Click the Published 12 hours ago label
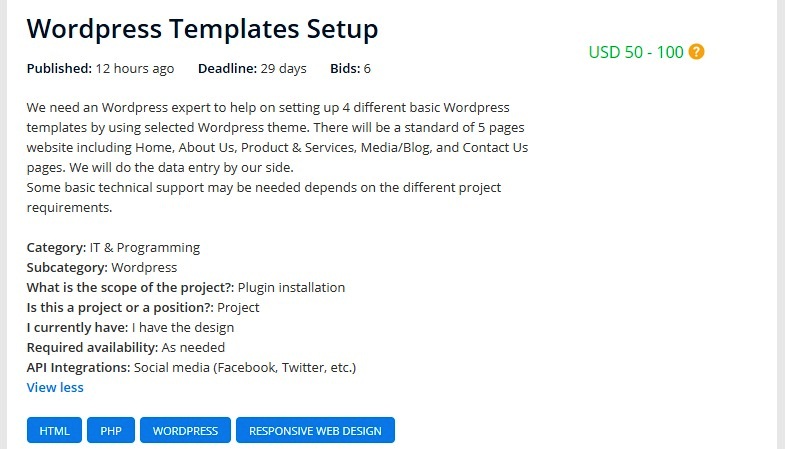The width and height of the screenshot is (785, 449). tap(100, 69)
